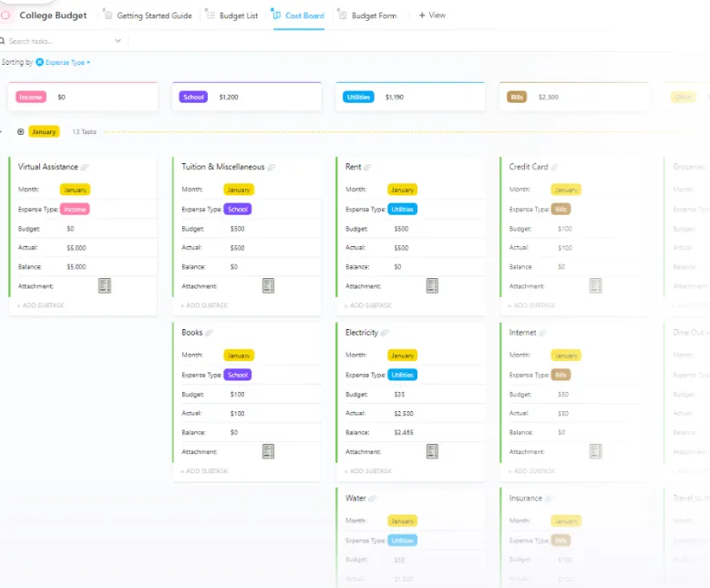
Task: Open the search tasks dropdown chevron
Action: point(118,41)
